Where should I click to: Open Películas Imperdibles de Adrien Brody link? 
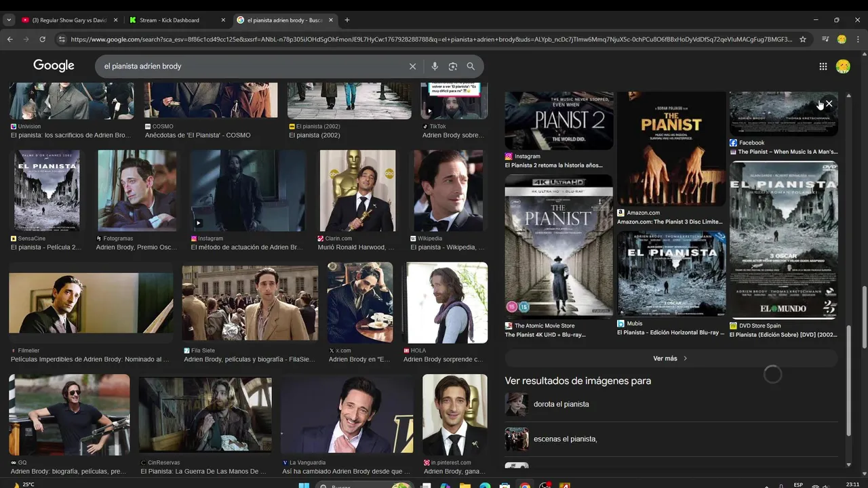tap(90, 359)
